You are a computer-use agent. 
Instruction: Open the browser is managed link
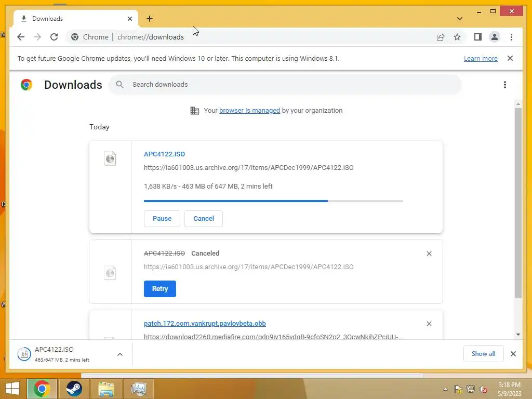pos(249,111)
